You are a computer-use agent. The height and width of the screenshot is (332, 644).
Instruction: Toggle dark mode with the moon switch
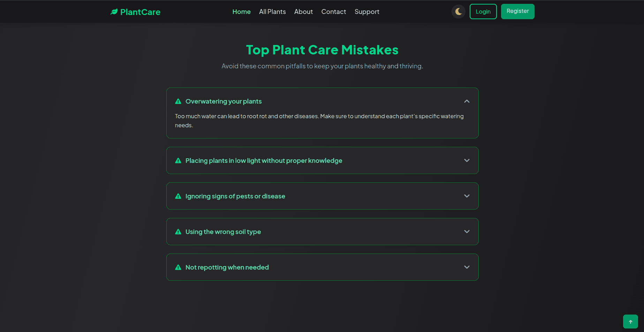click(x=458, y=11)
